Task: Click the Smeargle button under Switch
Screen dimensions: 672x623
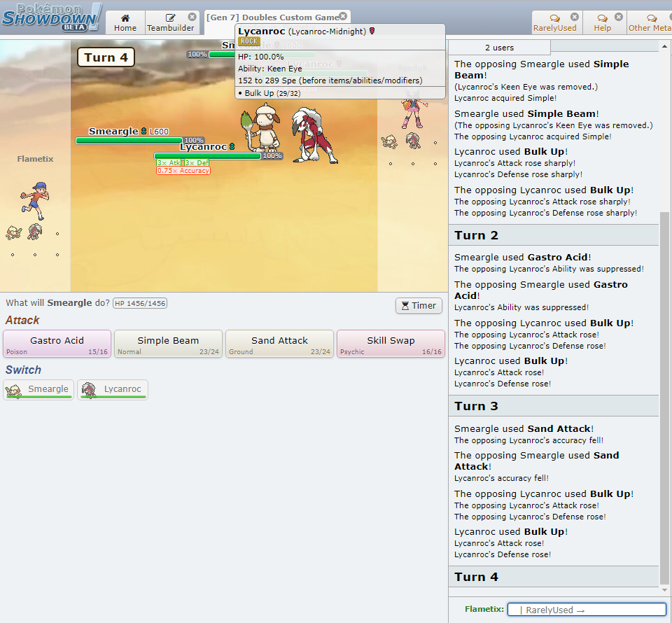Action: [x=38, y=389]
